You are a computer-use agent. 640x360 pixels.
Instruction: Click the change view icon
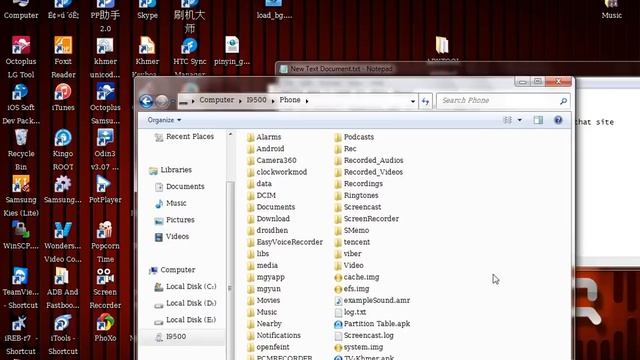click(x=507, y=120)
